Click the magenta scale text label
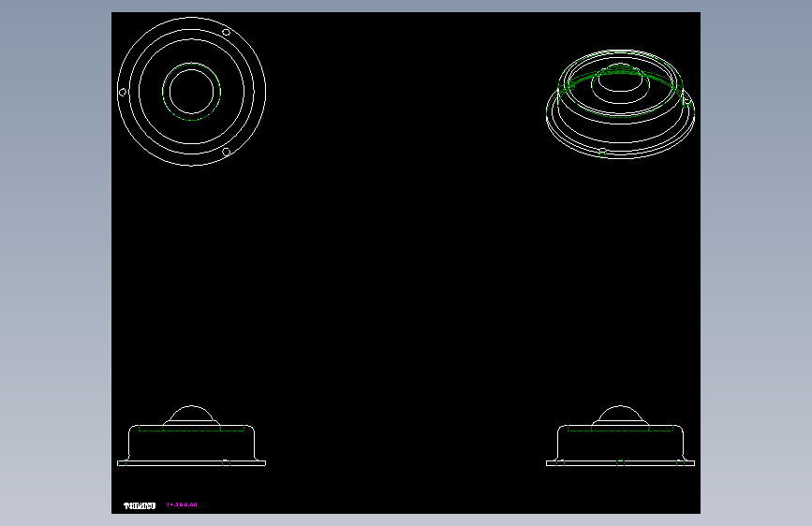The height and width of the screenshot is (526, 812). [x=182, y=504]
